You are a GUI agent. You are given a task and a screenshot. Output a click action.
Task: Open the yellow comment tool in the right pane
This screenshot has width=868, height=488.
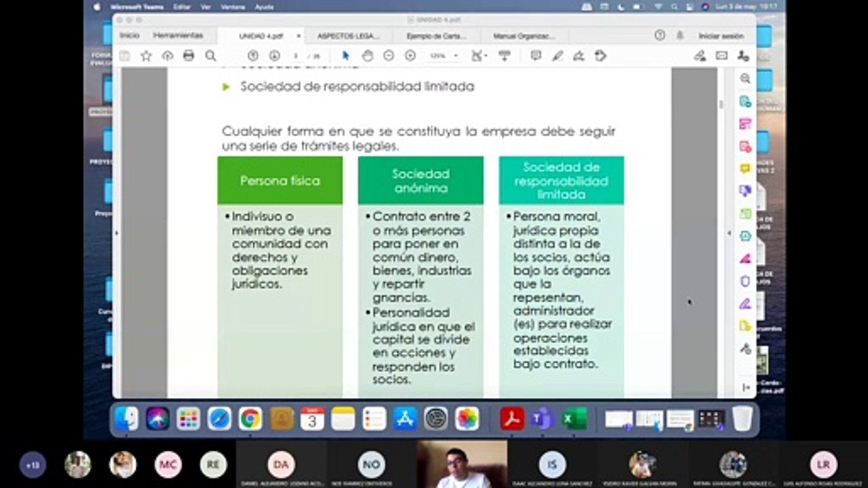click(745, 168)
